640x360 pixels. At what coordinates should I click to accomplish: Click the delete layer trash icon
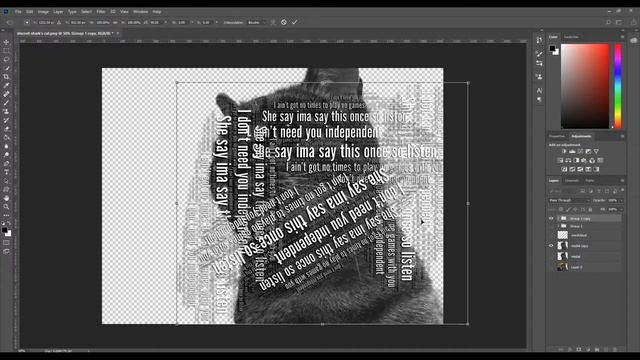click(615, 350)
